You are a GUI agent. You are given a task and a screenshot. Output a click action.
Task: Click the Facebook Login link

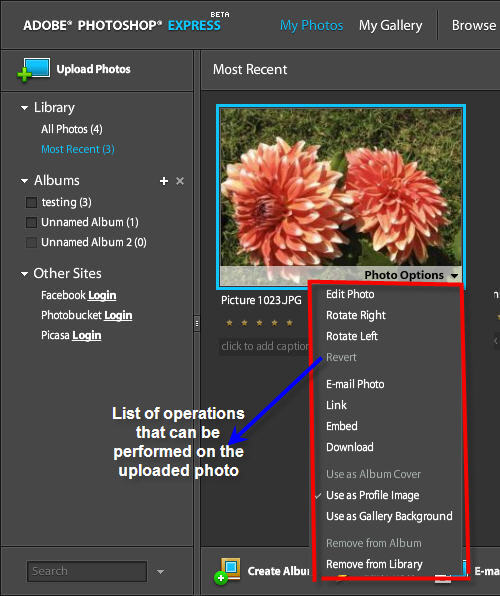[102, 295]
